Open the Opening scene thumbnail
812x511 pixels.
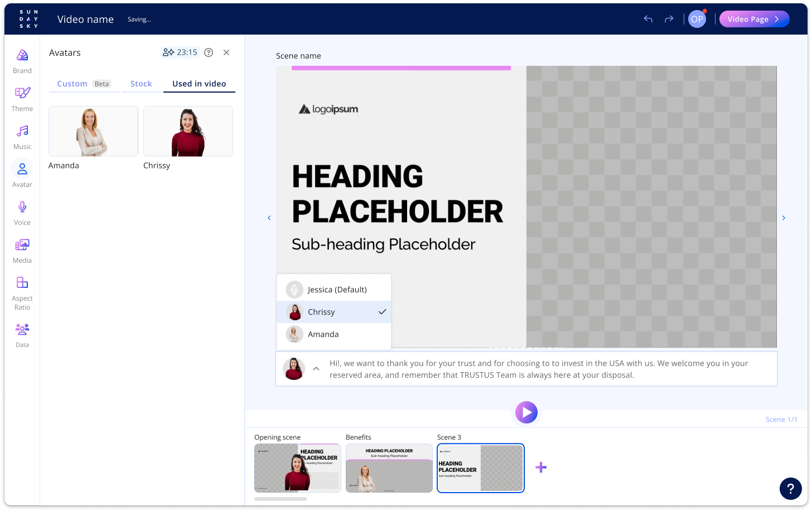point(298,468)
